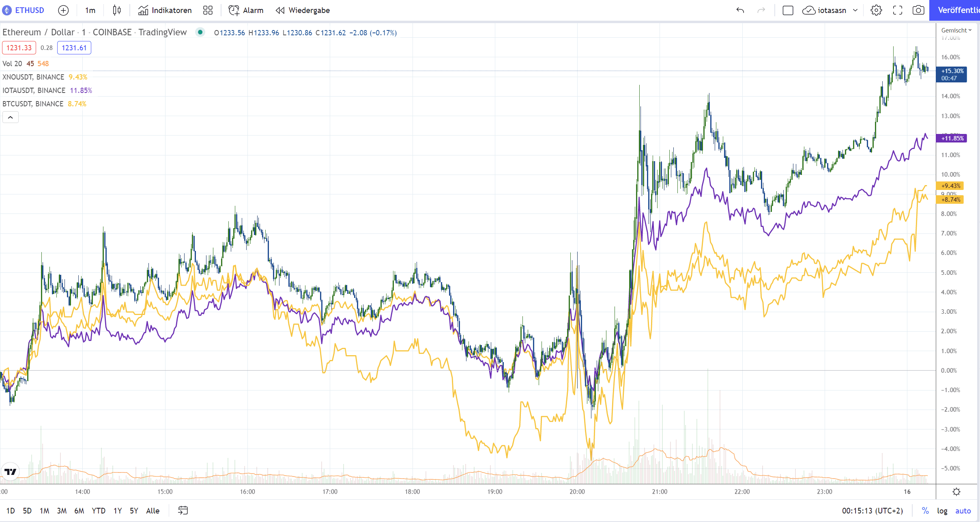Image resolution: width=980 pixels, height=522 pixels.
Task: Select the 1M date range
Action: click(45, 511)
